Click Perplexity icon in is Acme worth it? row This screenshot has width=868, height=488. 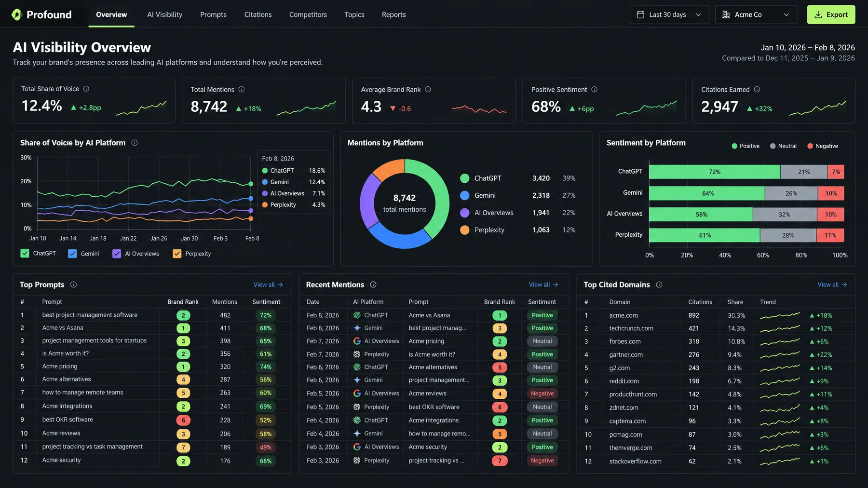[x=357, y=354]
